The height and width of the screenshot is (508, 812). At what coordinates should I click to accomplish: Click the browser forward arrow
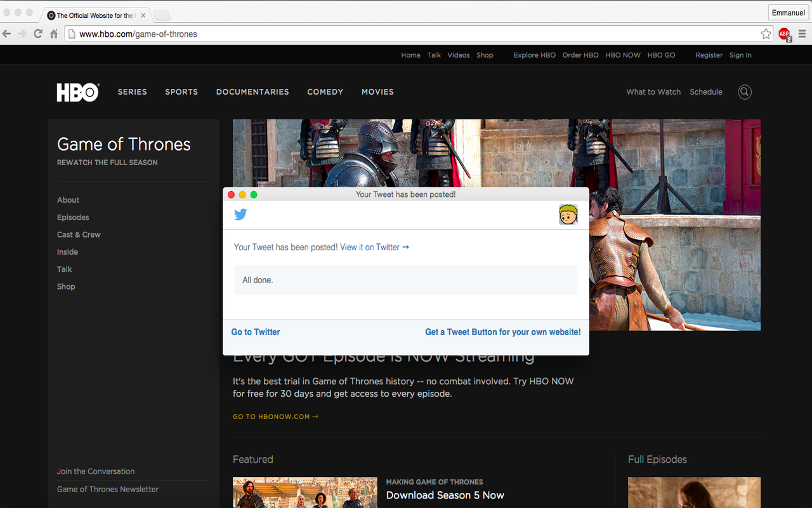[x=22, y=34]
